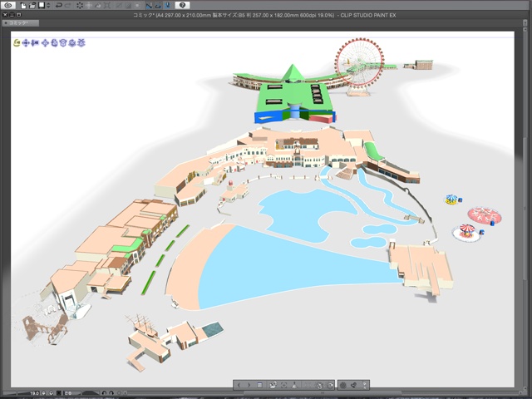The width and height of the screenshot is (532, 399).
Task: Register 3D material wrench icon
Action: click(x=354, y=385)
